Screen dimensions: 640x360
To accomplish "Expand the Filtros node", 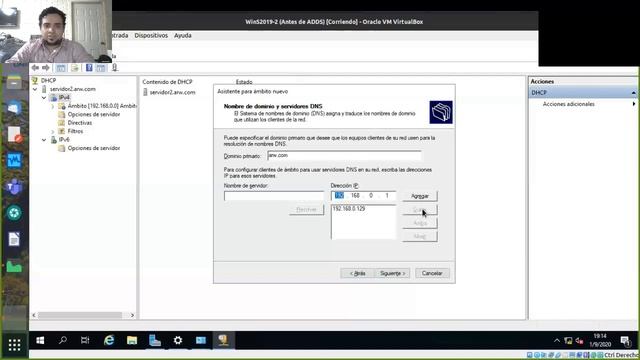I will pos(53,131).
